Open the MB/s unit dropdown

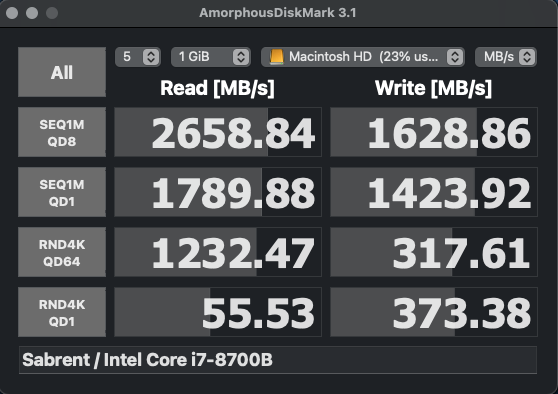[506, 57]
